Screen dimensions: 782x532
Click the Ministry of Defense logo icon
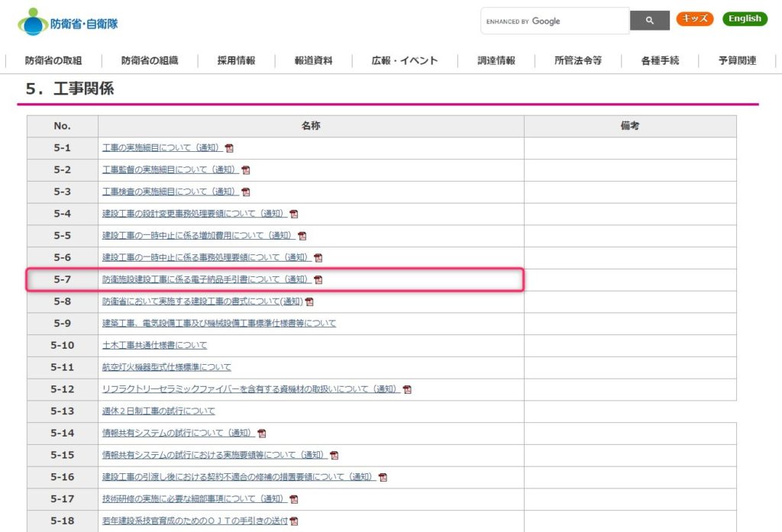point(33,22)
